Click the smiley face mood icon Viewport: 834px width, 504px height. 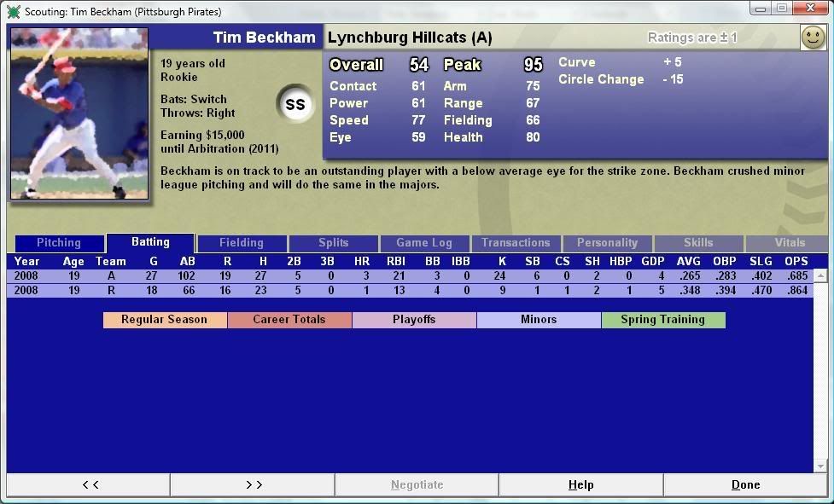coord(813,38)
